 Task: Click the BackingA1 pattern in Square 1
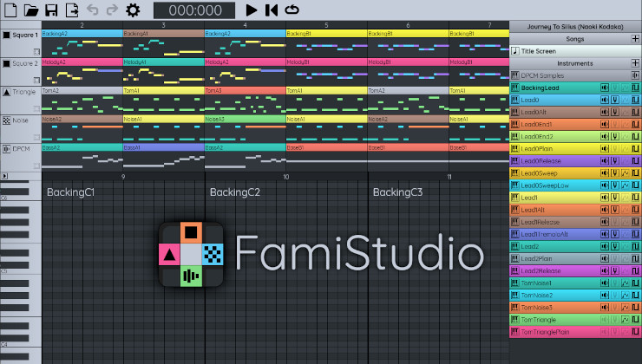163,33
